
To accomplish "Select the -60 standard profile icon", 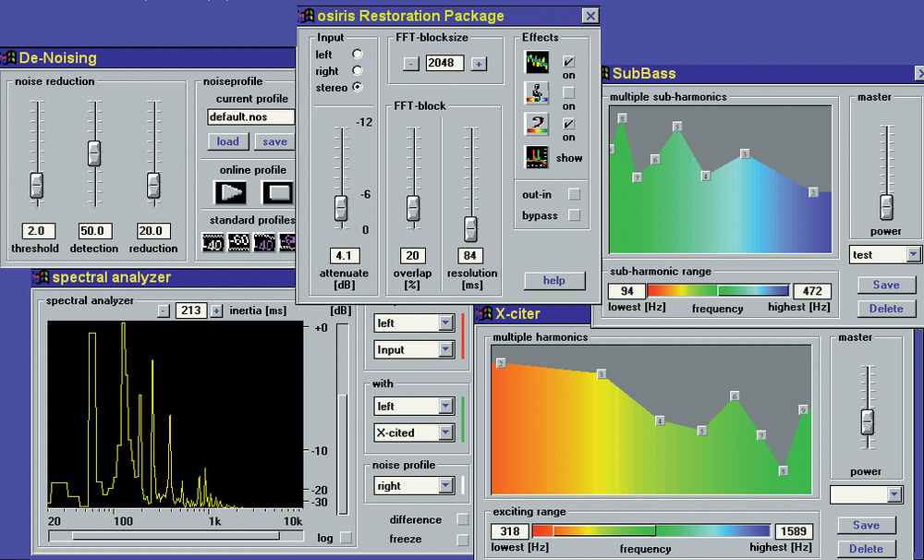I will pos(239,242).
